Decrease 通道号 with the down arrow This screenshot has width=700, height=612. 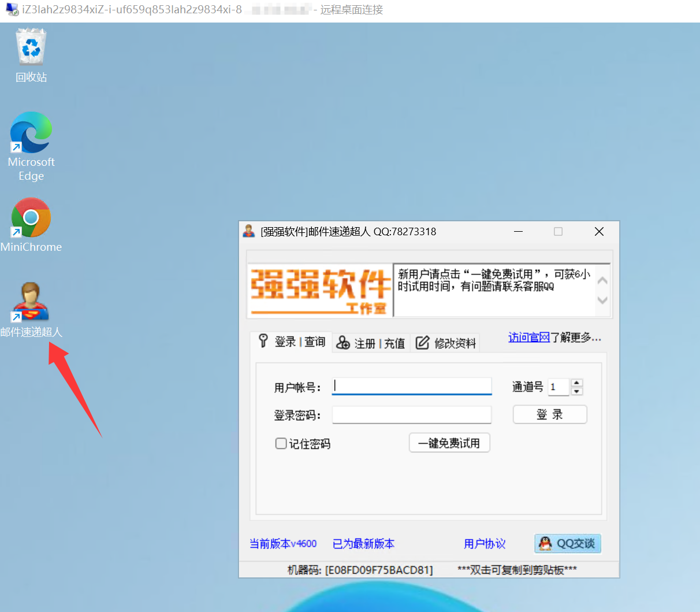click(576, 391)
